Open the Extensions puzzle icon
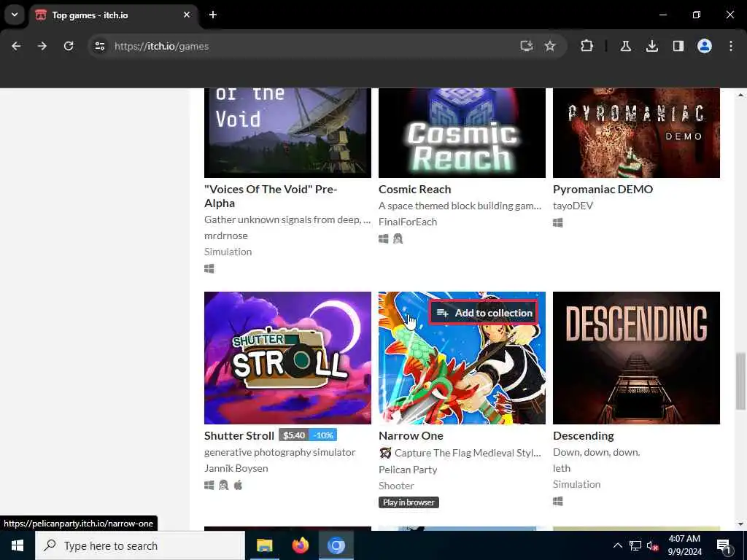The height and width of the screenshot is (560, 747). pyautogui.click(x=587, y=46)
